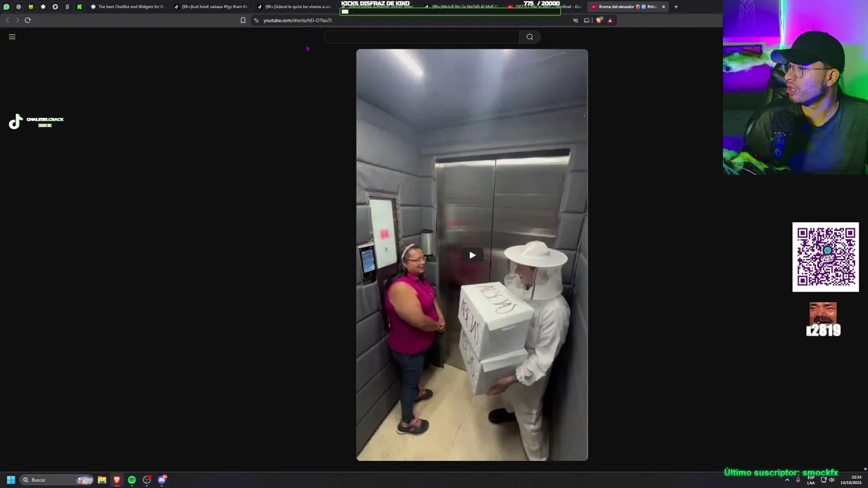
Task: Click the Brave Shields lion icon
Action: coord(599,20)
